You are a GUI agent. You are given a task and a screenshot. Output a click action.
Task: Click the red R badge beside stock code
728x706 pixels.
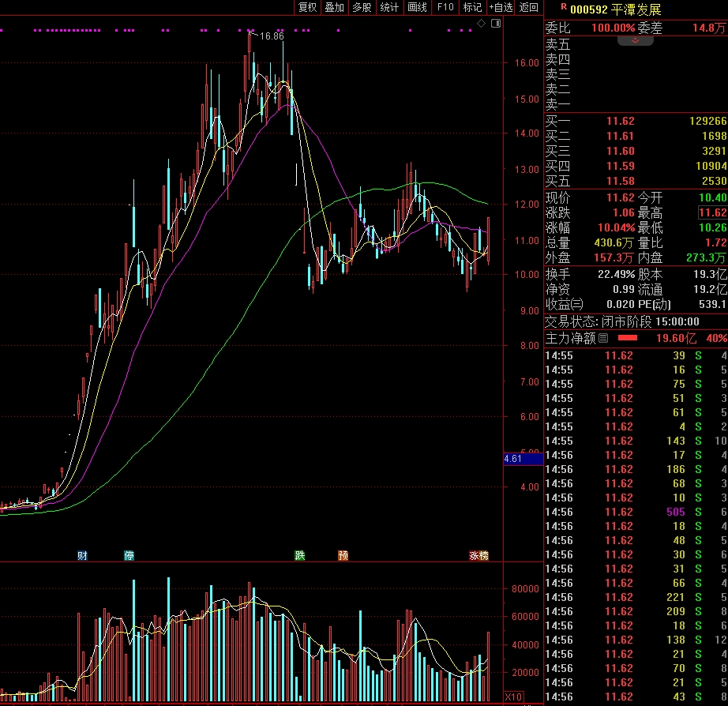(563, 8)
